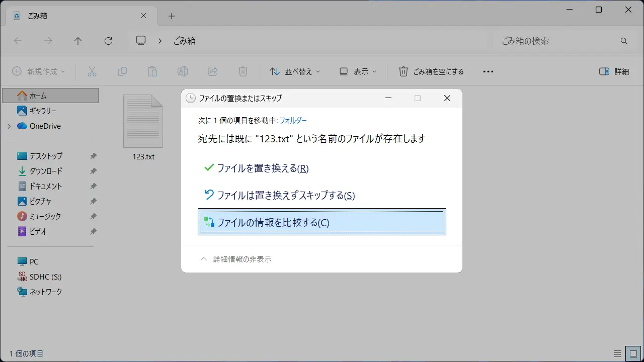The width and height of the screenshot is (644, 362).
Task: Toggle the 詳細 details pane
Action: click(614, 71)
